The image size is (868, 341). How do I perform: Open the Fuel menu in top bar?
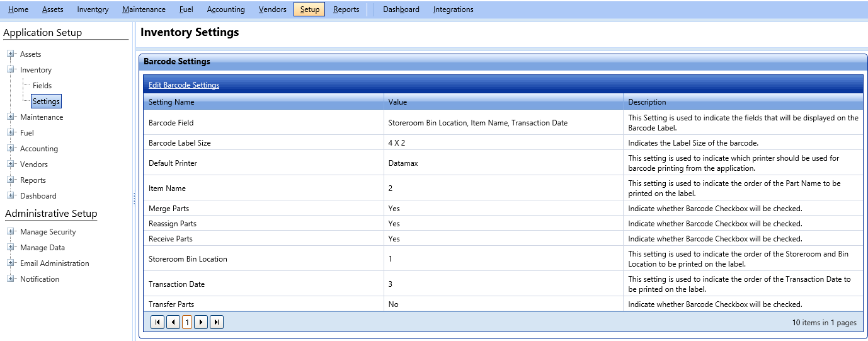click(186, 9)
